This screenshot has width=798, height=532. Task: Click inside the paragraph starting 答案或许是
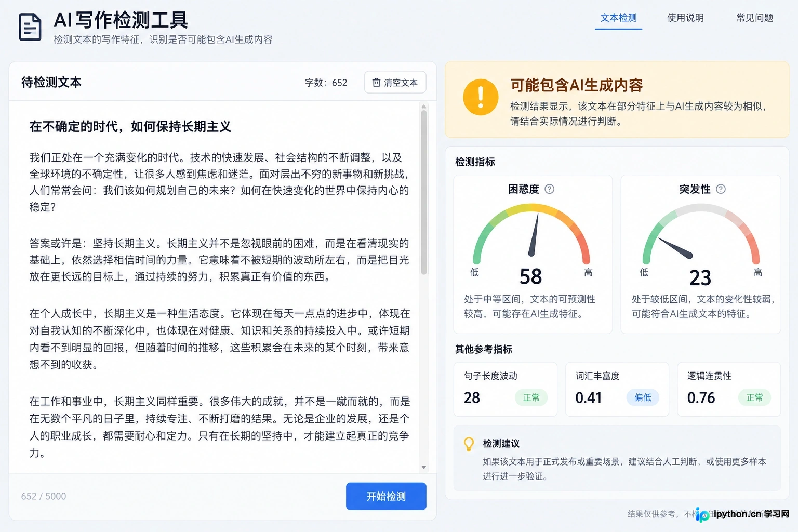coord(219,260)
